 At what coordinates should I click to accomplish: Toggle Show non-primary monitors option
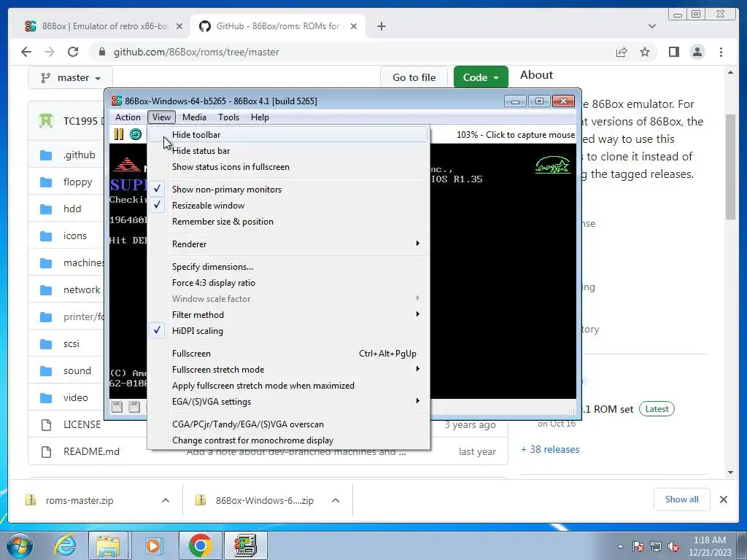tap(289, 189)
